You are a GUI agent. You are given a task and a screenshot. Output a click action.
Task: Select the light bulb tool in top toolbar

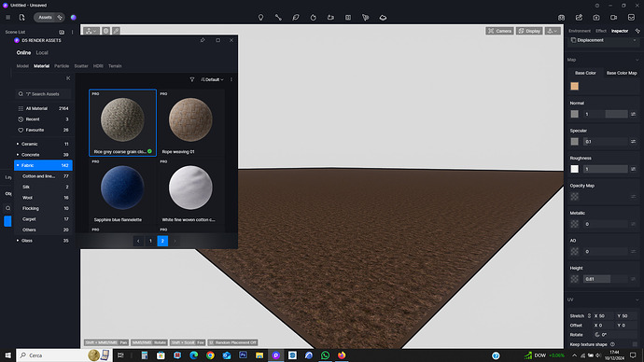(x=260, y=17)
